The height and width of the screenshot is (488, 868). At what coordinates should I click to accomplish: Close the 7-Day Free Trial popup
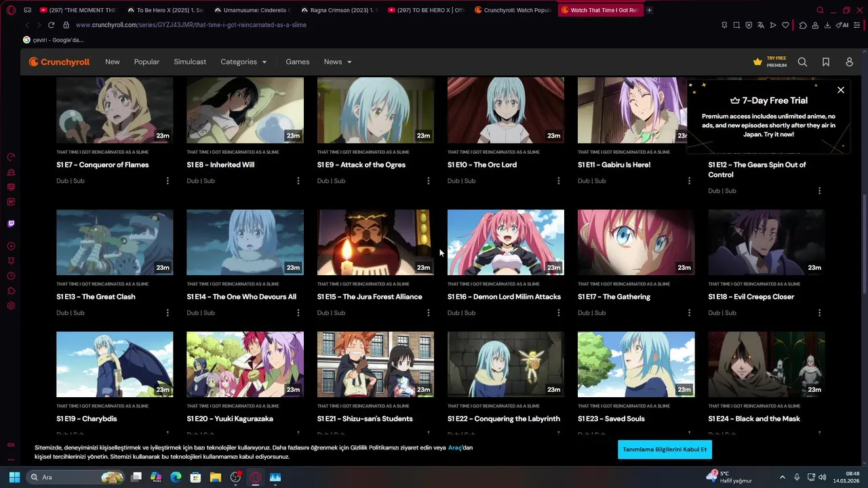841,89
